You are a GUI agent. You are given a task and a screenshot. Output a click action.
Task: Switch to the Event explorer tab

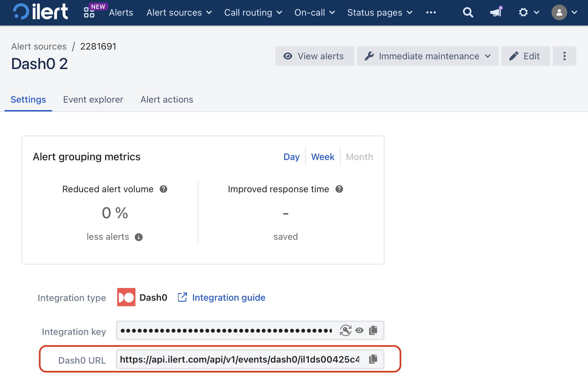pos(93,99)
